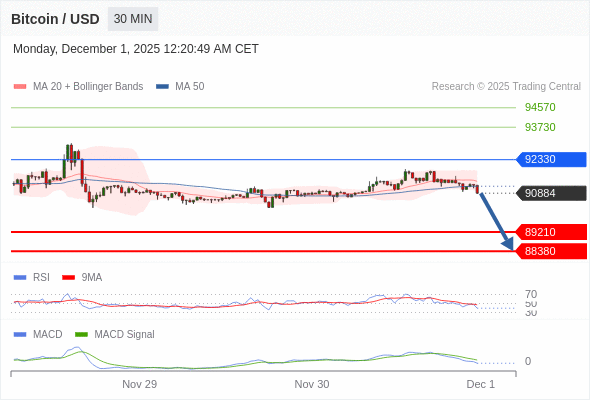The height and width of the screenshot is (400, 590).
Task: Click the red 89210 support price tag
Action: click(x=551, y=232)
